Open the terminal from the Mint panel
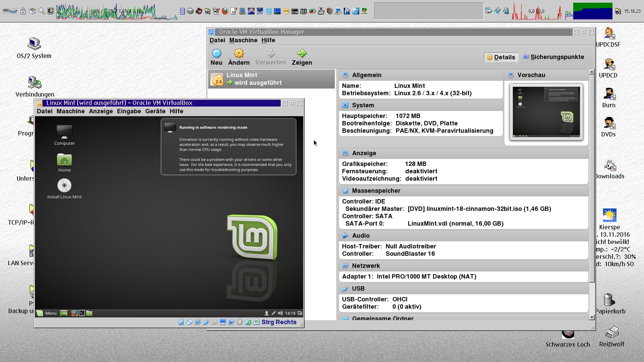 (x=82, y=313)
